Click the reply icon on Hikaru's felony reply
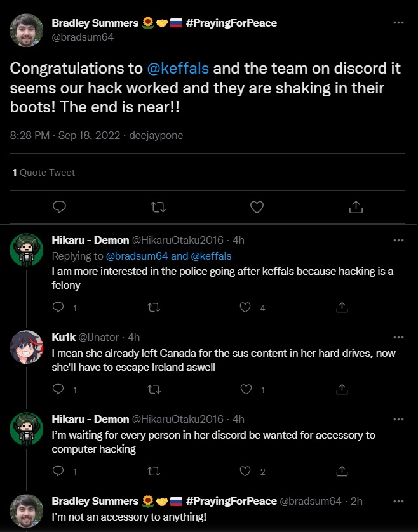 58,307
